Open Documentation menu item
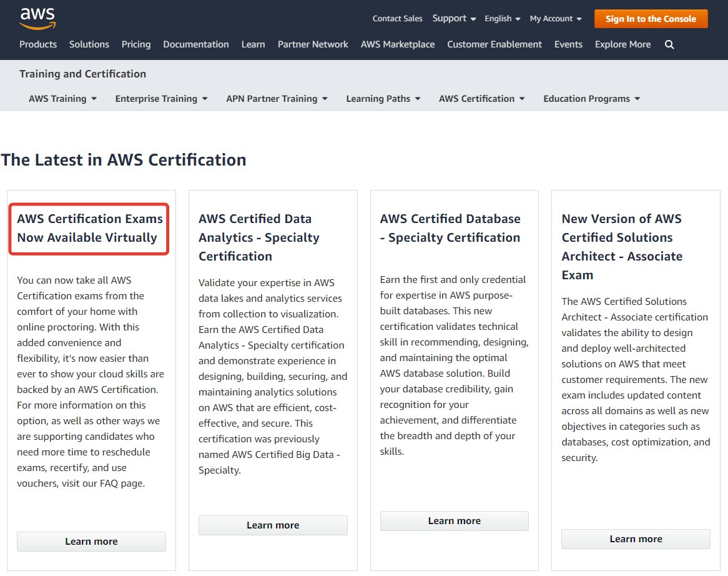This screenshot has width=728, height=576. (196, 44)
